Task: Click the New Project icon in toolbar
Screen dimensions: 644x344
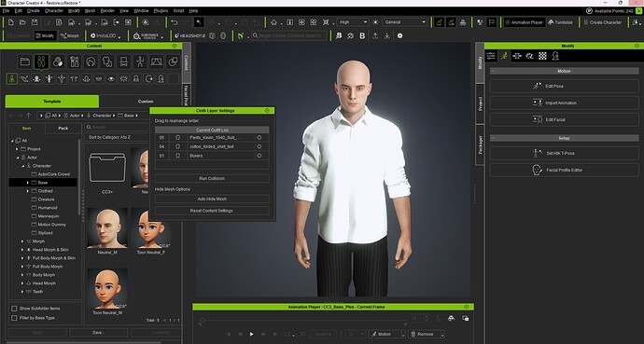Action: coord(11,22)
